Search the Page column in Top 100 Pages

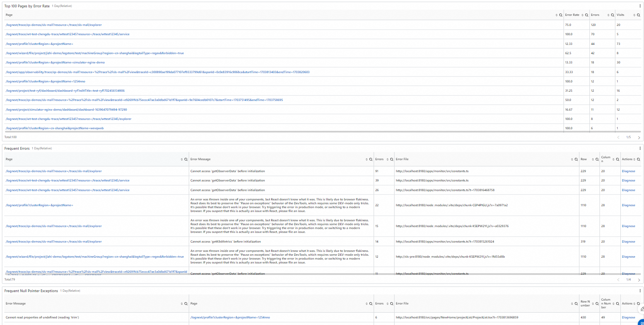point(561,15)
